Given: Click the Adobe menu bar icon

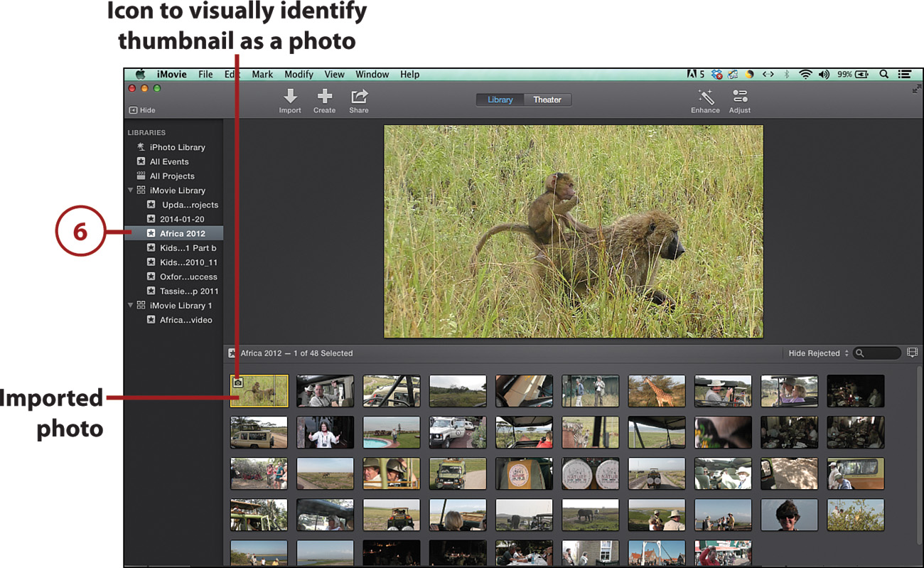Looking at the screenshot, I should point(695,74).
